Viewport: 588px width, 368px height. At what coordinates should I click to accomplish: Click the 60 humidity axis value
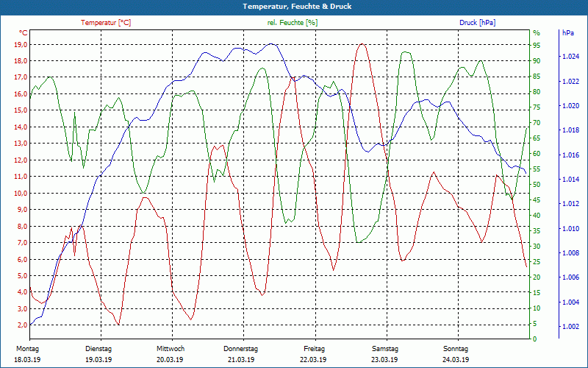[537, 154]
